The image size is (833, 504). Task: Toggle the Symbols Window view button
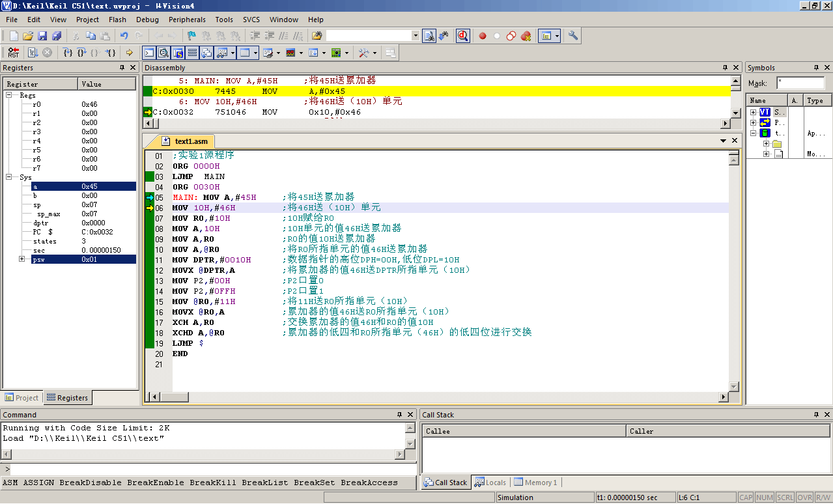pyautogui.click(x=178, y=53)
